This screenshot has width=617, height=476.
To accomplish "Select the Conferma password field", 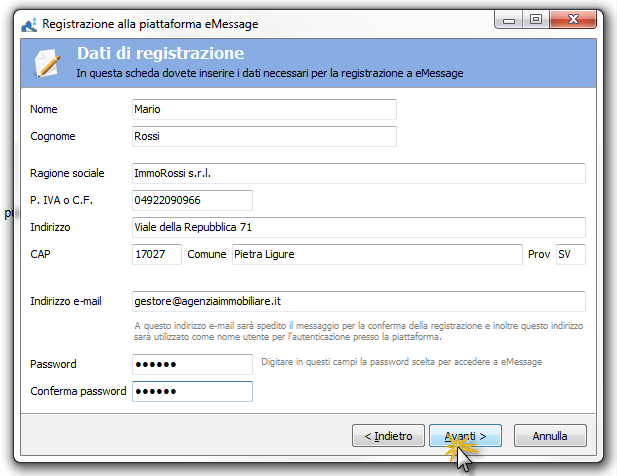I will 192,391.
